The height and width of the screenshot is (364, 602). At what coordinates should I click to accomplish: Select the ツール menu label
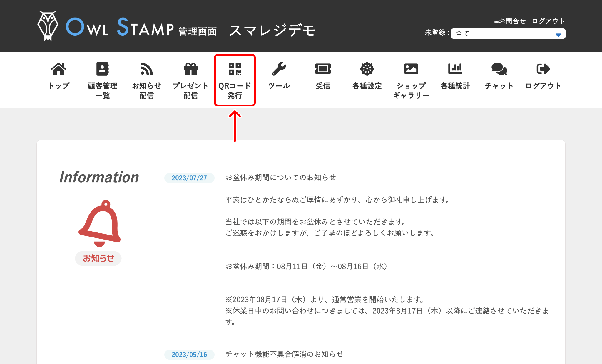pyautogui.click(x=279, y=86)
